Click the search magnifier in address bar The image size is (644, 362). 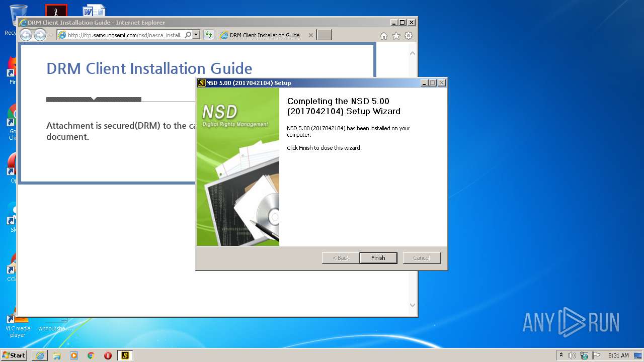click(188, 35)
